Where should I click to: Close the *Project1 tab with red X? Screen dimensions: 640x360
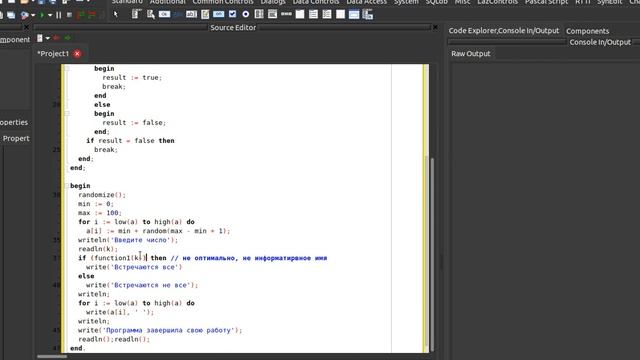(77, 53)
